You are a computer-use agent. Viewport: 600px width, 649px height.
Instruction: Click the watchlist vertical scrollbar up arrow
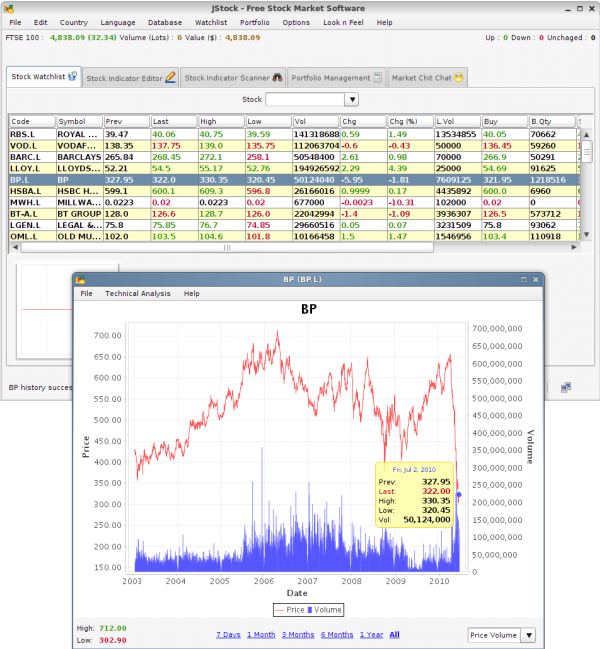click(x=586, y=134)
